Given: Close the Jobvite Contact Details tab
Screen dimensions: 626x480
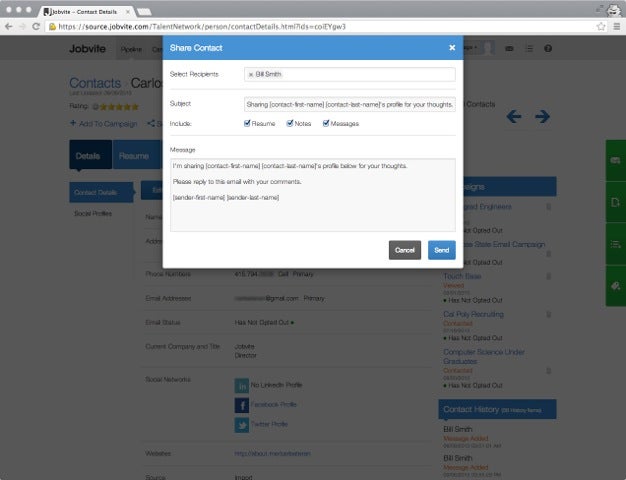Looking at the screenshot, I should click(128, 12).
